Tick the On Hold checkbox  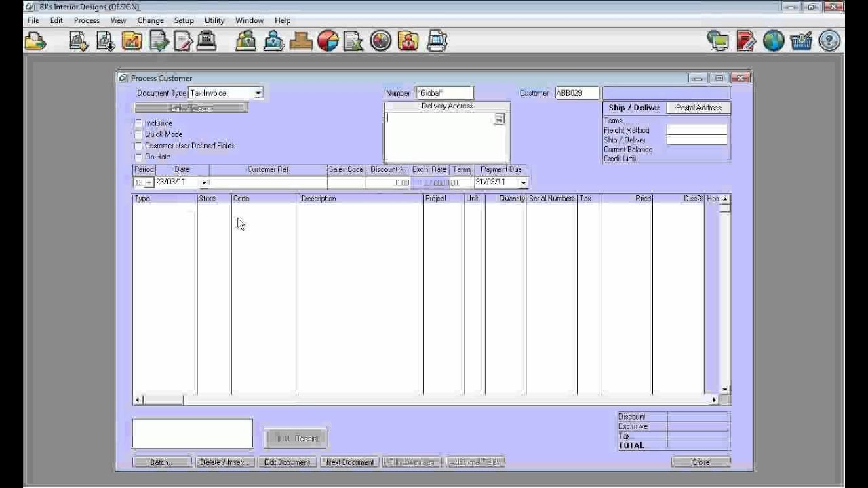click(x=139, y=157)
